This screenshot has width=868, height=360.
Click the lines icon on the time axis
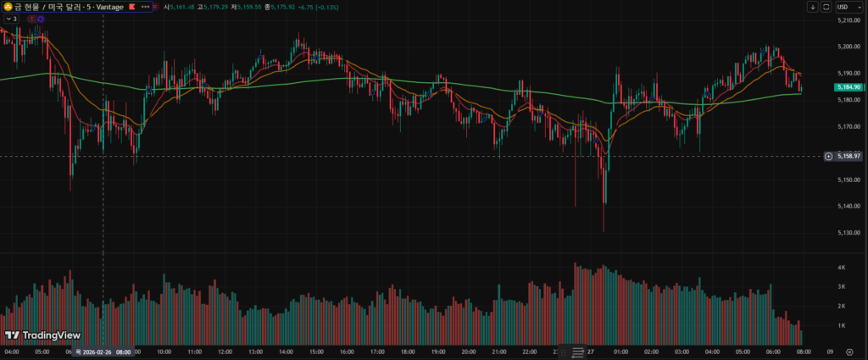click(578, 352)
